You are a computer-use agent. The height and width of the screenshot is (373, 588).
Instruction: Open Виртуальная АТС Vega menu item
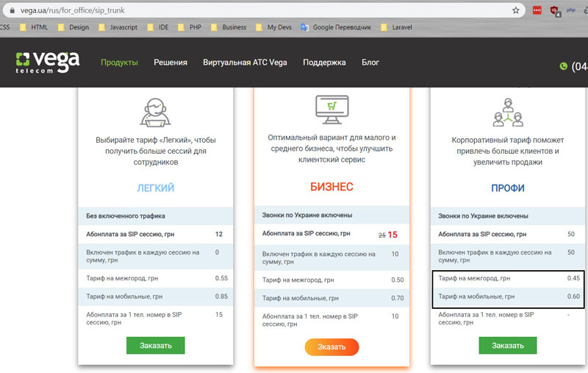[245, 63]
